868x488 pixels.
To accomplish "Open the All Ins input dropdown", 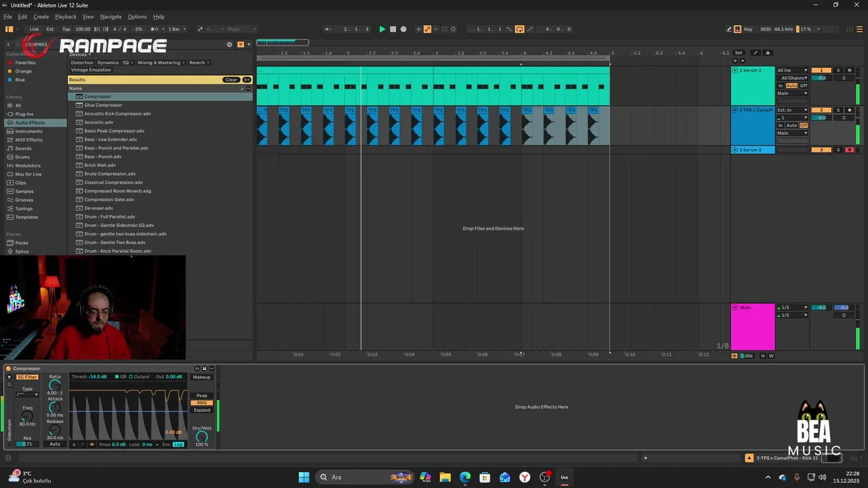I will pos(792,70).
